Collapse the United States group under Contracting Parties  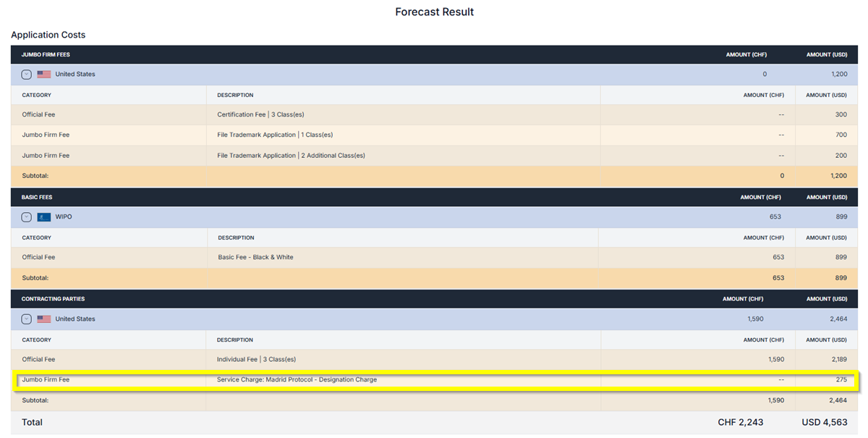pos(27,319)
